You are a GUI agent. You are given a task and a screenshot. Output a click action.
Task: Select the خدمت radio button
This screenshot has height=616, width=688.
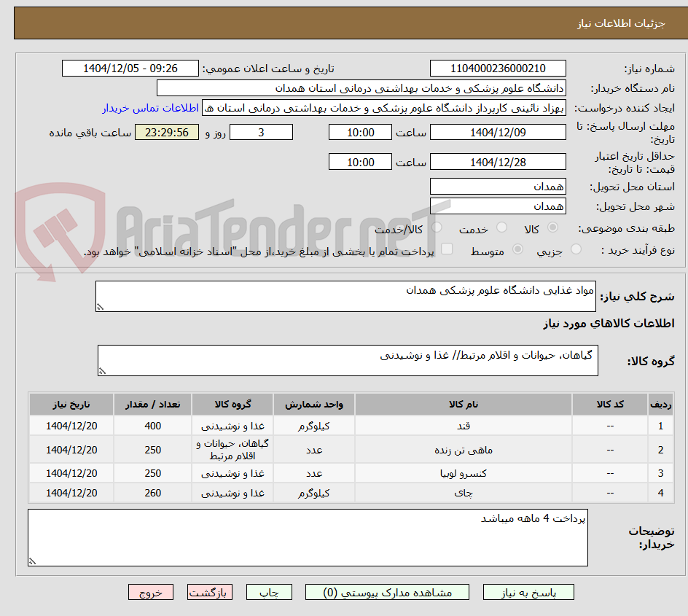click(501, 227)
